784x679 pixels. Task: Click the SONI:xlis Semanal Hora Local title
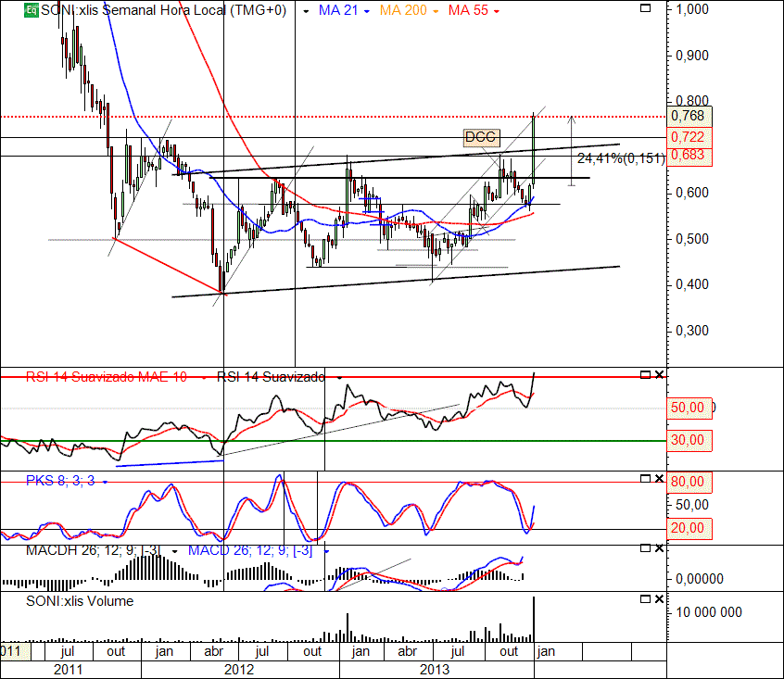163,10
